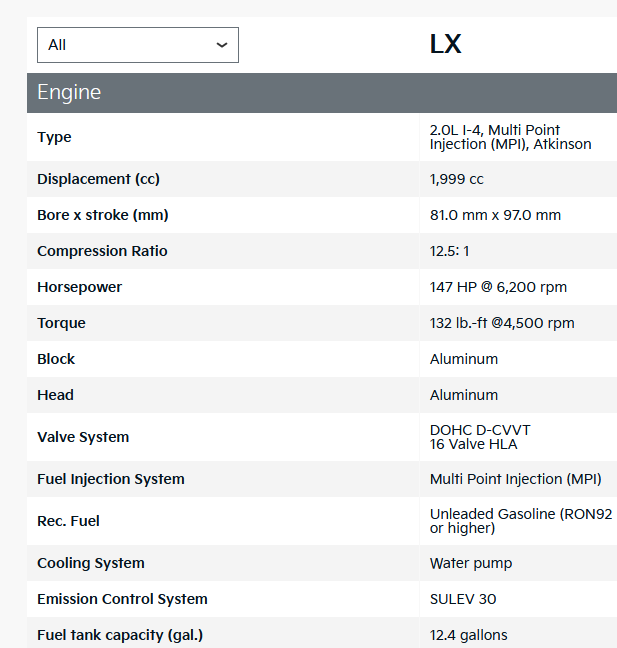
Task: Click the 'Water pump' value
Action: (x=471, y=563)
